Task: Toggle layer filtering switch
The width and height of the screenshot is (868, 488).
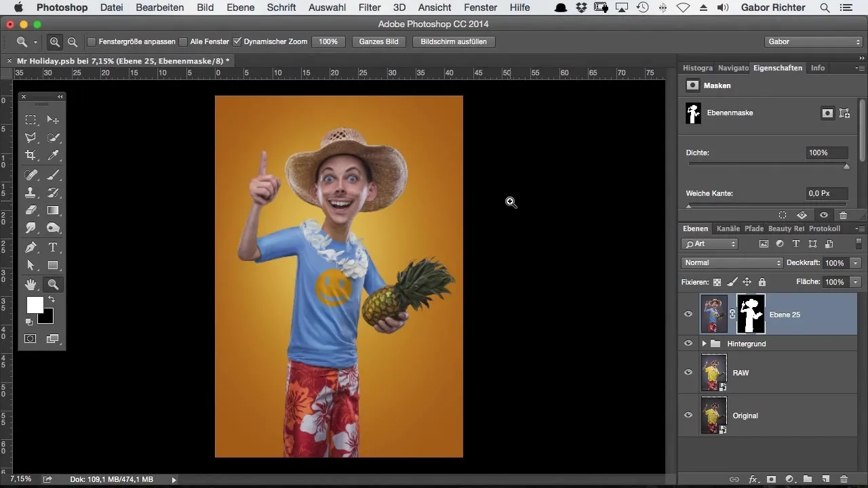Action: pyautogui.click(x=859, y=243)
